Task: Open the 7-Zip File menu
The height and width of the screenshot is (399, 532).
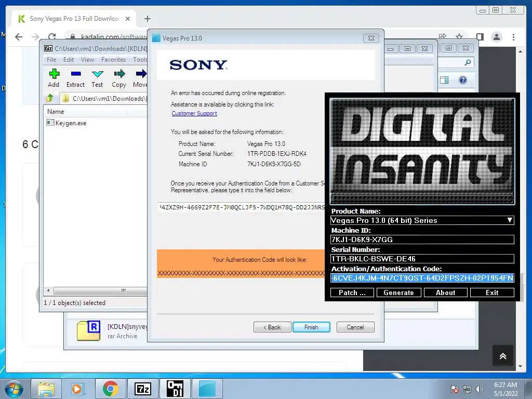Action: click(51, 60)
